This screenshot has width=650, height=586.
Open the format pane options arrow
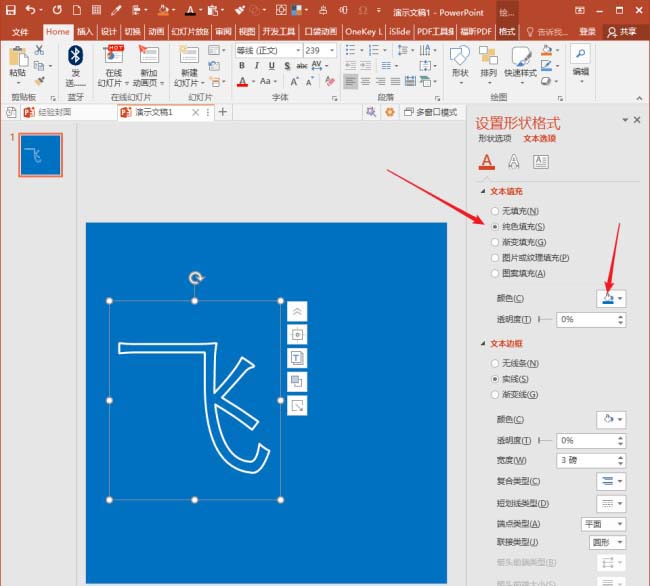click(x=625, y=120)
